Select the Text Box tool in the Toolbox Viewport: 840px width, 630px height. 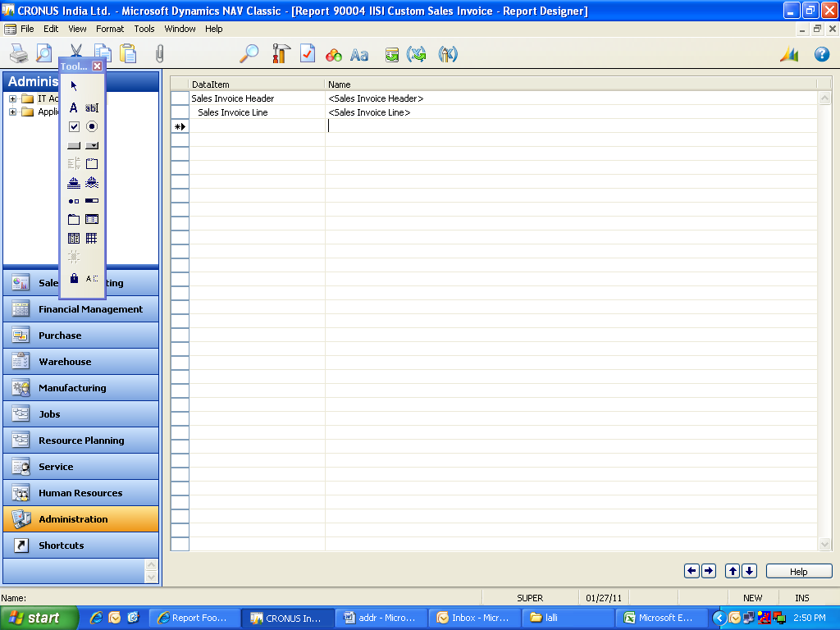92,107
